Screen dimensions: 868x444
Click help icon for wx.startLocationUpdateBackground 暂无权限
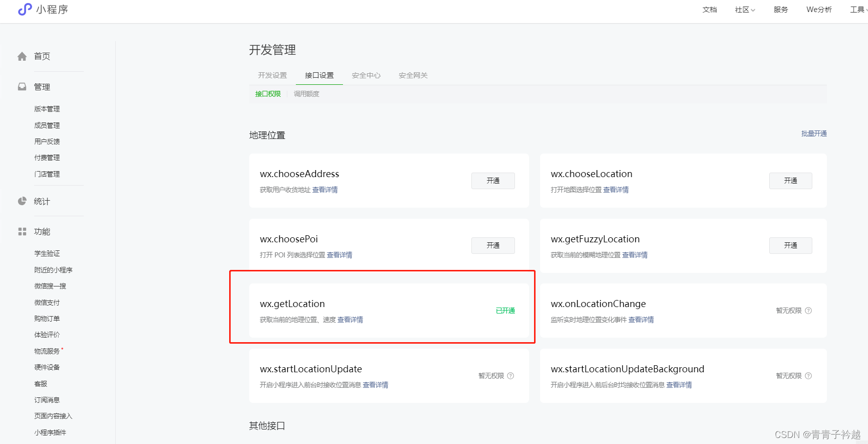point(808,376)
